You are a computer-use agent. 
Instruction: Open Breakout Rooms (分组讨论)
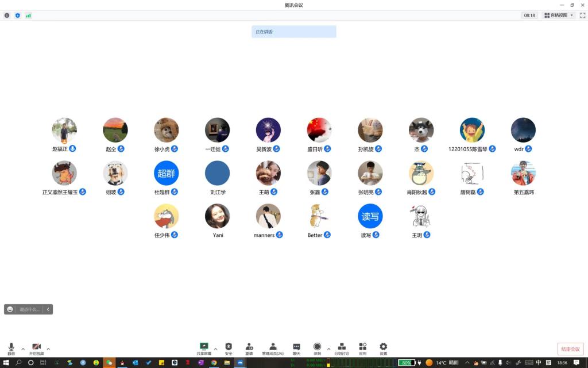click(x=342, y=348)
